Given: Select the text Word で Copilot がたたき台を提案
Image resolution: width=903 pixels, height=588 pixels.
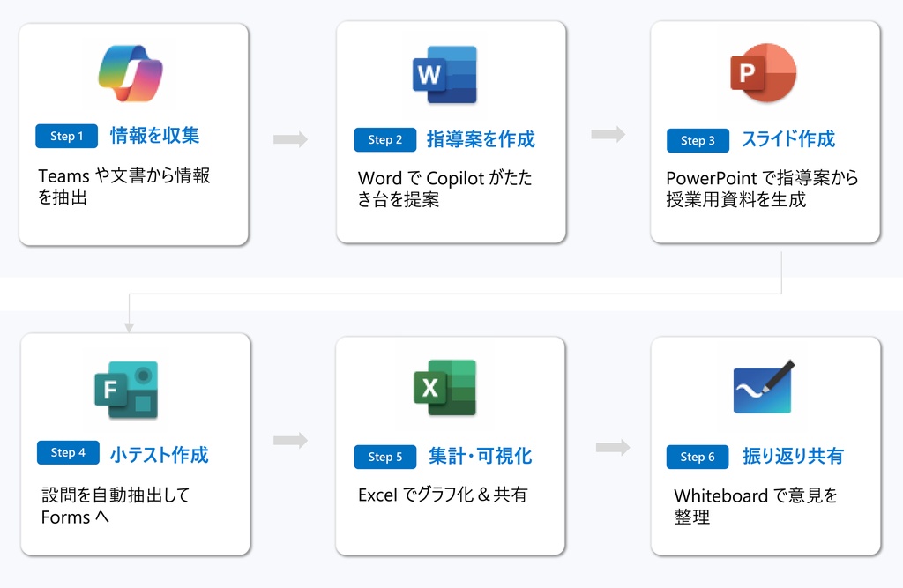Looking at the screenshot, I should 444,189.
